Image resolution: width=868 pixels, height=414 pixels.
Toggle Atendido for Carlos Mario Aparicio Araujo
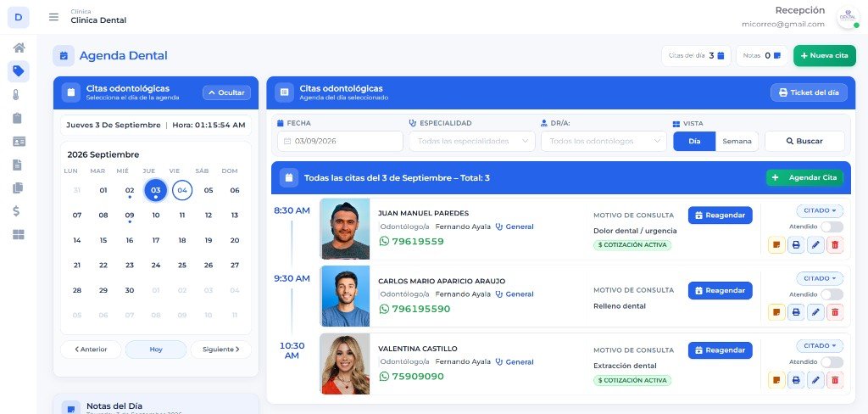coord(832,294)
